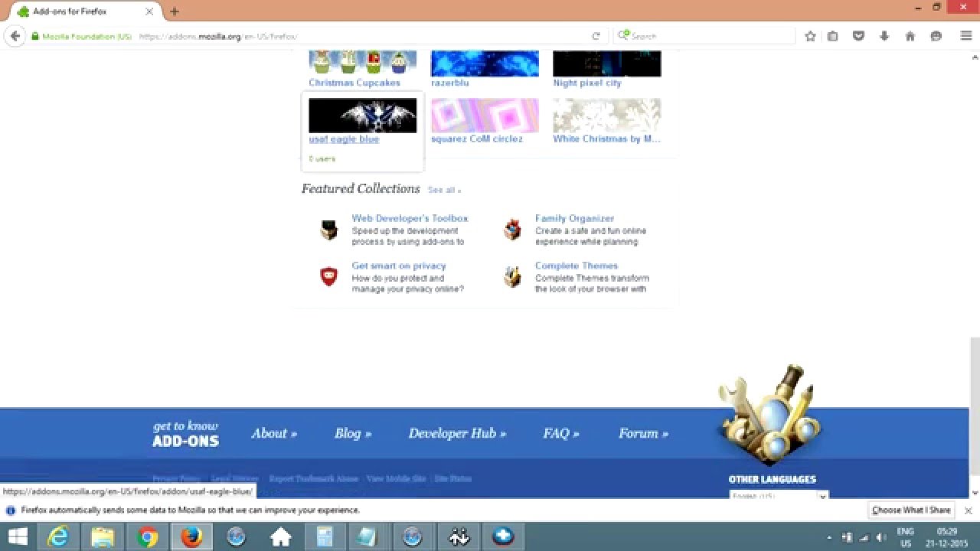Click the Choose What I Share button
The width and height of the screenshot is (980, 551).
pos(911,510)
